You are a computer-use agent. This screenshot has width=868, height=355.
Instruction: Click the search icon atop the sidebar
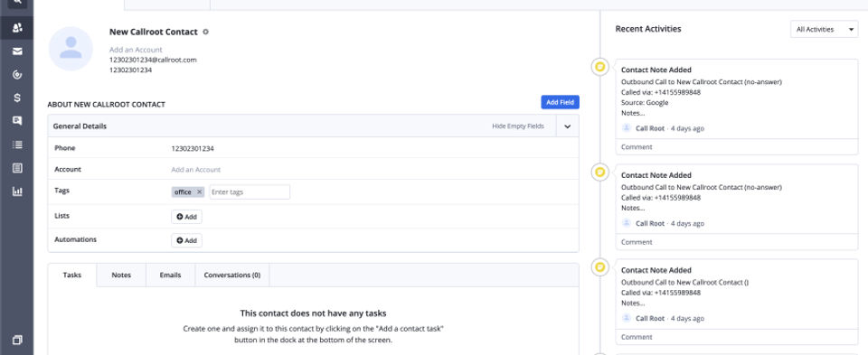pos(17,2)
